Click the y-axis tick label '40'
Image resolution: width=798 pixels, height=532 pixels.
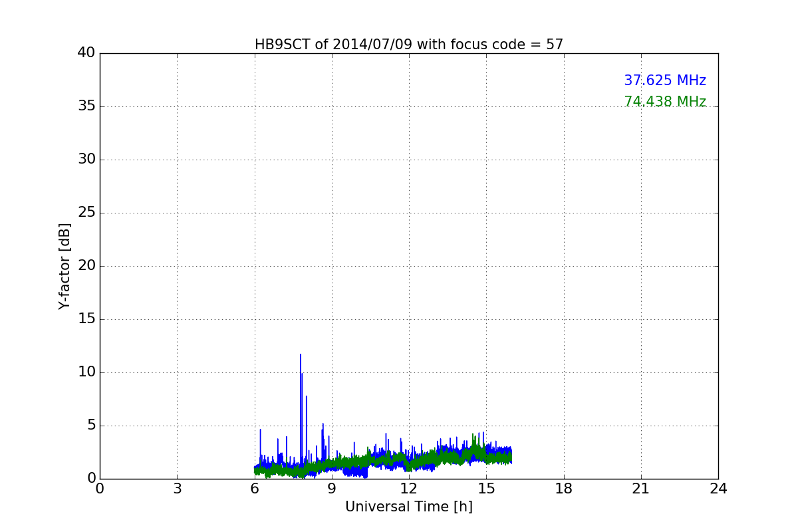(x=86, y=53)
